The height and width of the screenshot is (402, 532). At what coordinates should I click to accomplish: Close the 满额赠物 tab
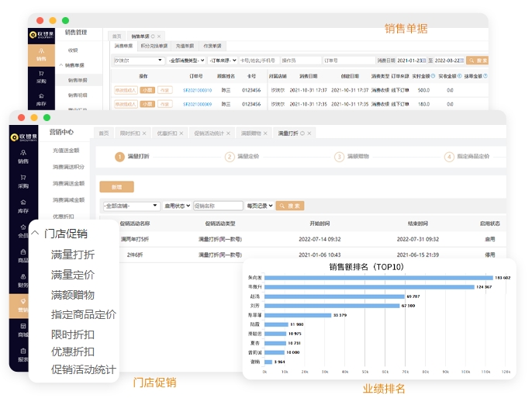pyautogui.click(x=265, y=133)
